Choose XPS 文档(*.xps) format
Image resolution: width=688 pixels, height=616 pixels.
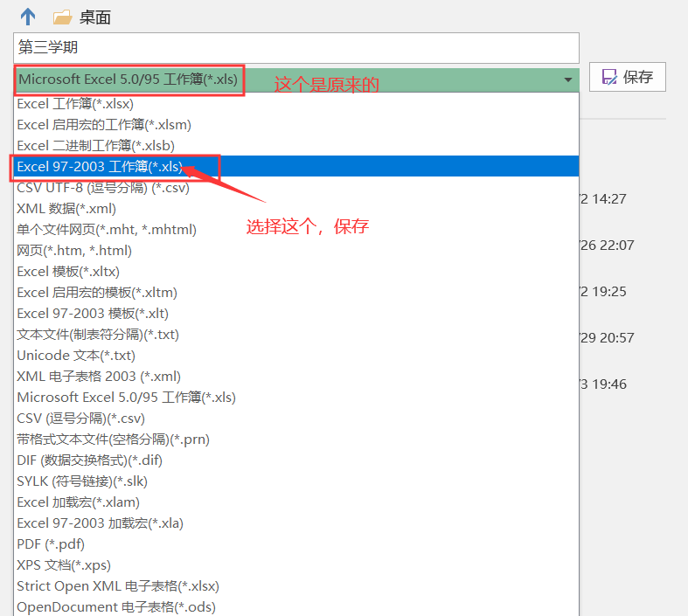(x=296, y=565)
